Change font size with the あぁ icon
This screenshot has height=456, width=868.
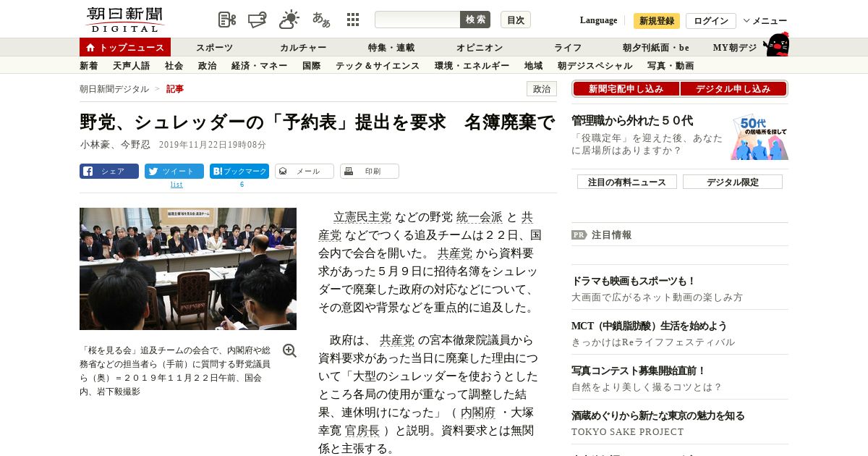(321, 20)
